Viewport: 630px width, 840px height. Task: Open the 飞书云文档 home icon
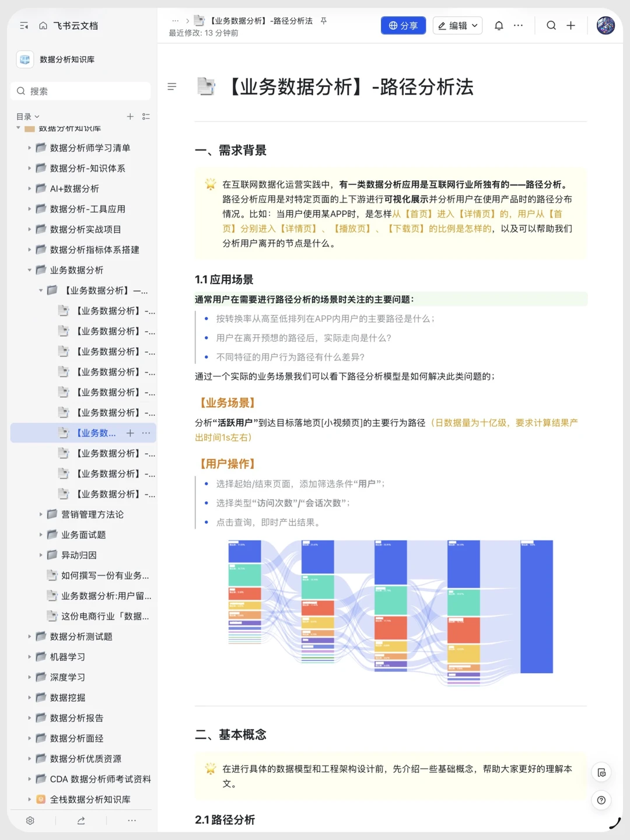[43, 26]
